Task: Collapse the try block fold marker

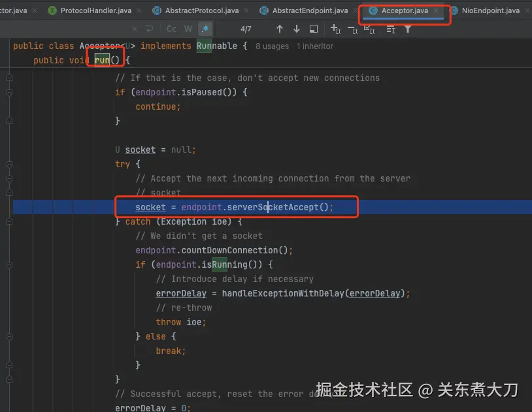Action: click(x=10, y=165)
